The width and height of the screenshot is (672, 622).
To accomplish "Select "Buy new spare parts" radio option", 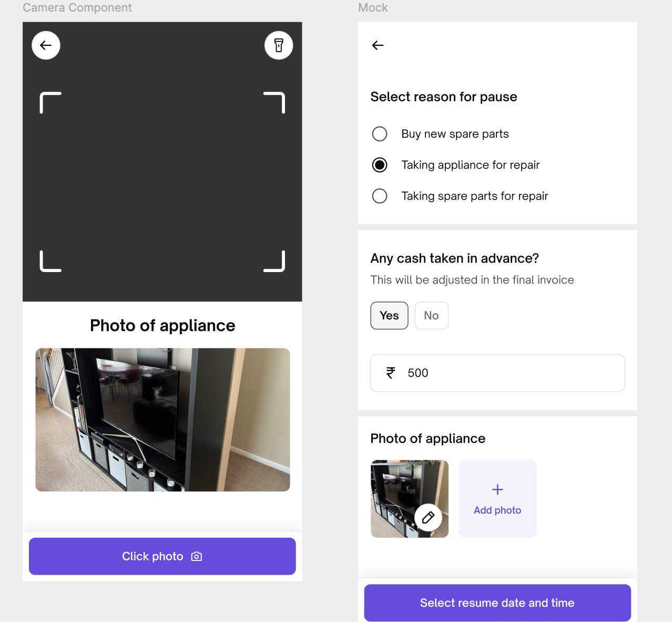I will (380, 134).
